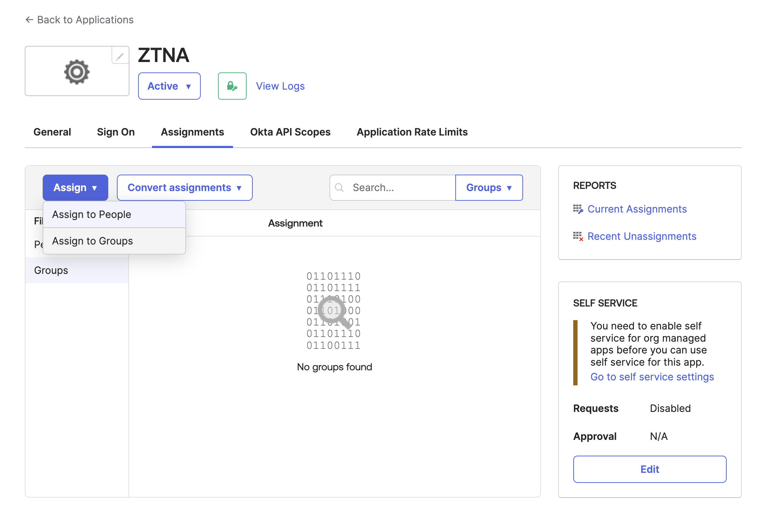This screenshot has width=760, height=532.
Task: Open the Groups search filter dropdown
Action: click(x=489, y=187)
